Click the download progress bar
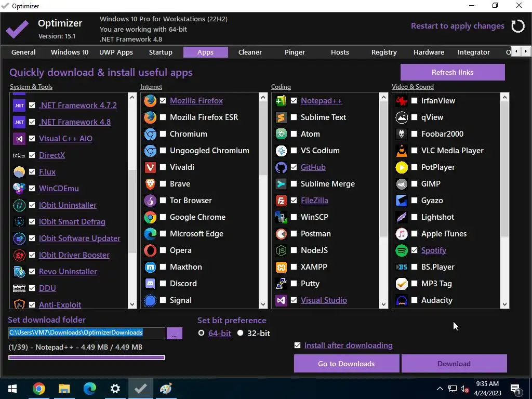The image size is (532, 399). pyautogui.click(x=87, y=357)
